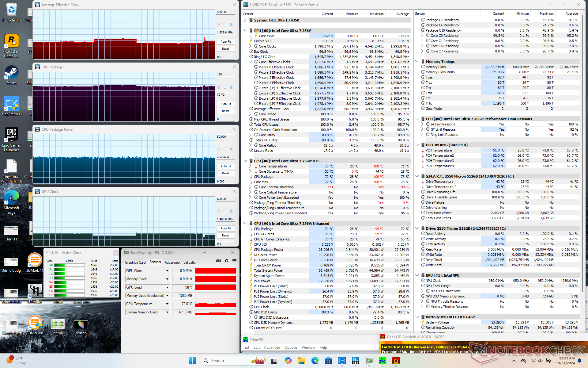
Task: Click the Dell app taskbar icon
Action: tap(342, 361)
